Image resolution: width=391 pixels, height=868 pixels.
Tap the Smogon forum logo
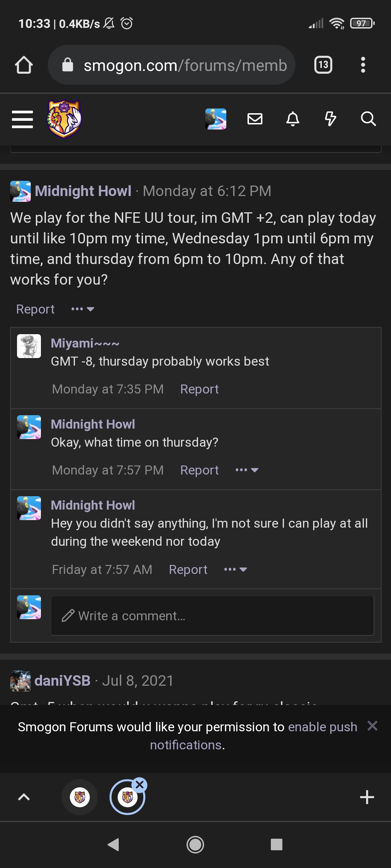click(x=64, y=119)
